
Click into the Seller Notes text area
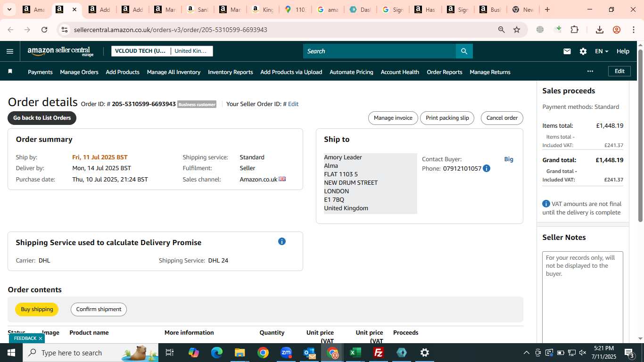coord(583,298)
